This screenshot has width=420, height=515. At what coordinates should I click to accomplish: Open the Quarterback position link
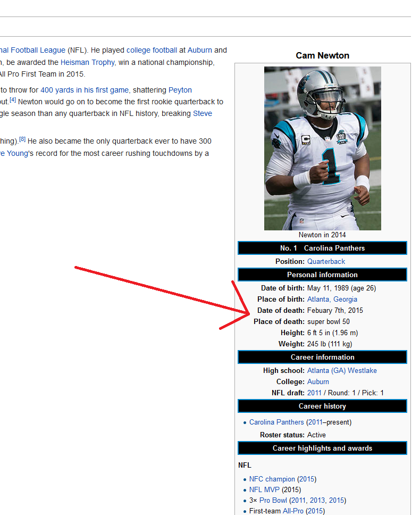point(326,261)
